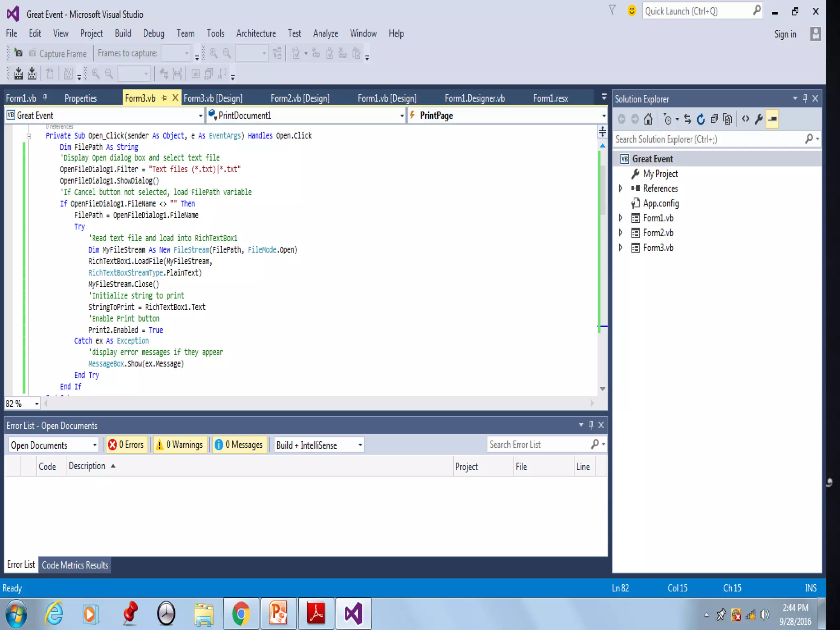Toggle the 0 Warnings filter

pyautogui.click(x=180, y=445)
